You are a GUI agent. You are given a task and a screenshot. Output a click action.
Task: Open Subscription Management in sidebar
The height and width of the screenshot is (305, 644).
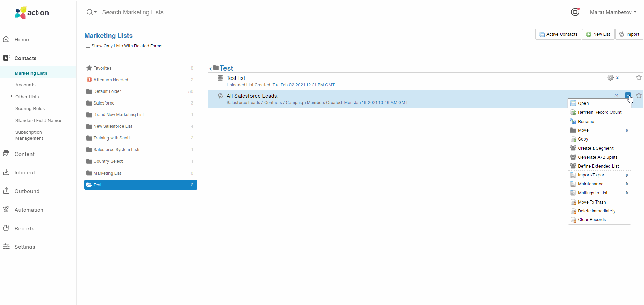point(29,135)
